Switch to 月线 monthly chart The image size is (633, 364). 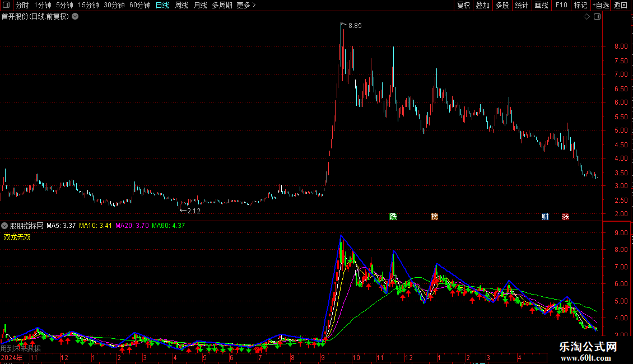[200, 5]
